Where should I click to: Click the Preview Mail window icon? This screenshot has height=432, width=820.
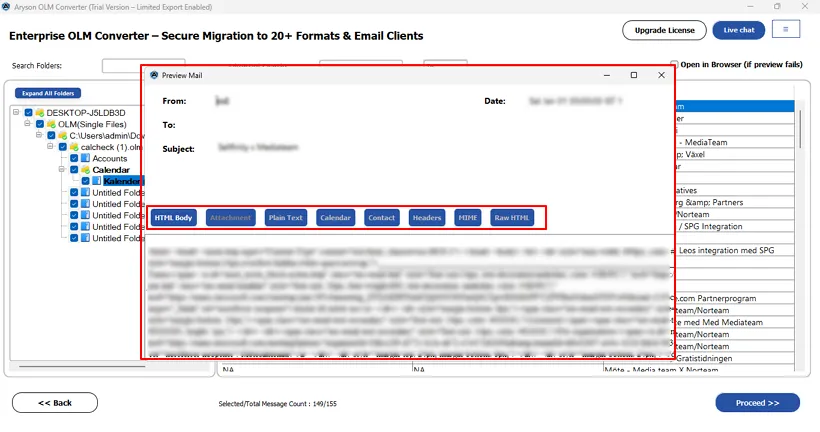153,75
